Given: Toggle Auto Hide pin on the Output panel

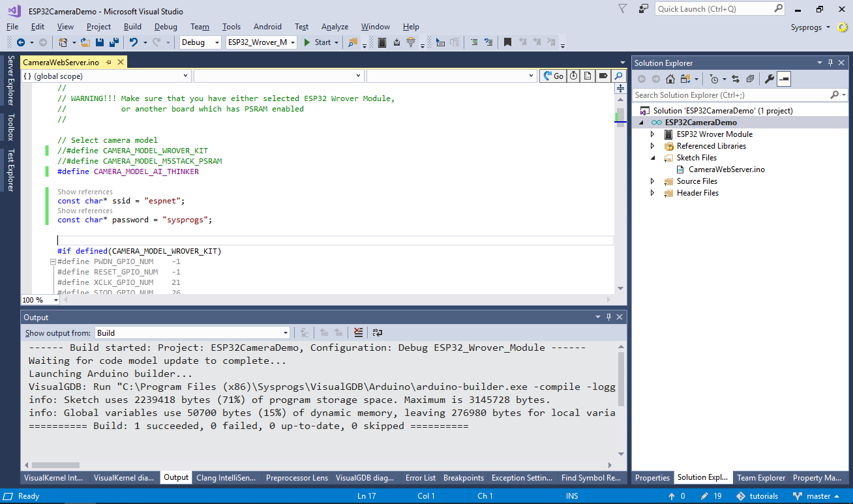Looking at the screenshot, I should (609, 317).
